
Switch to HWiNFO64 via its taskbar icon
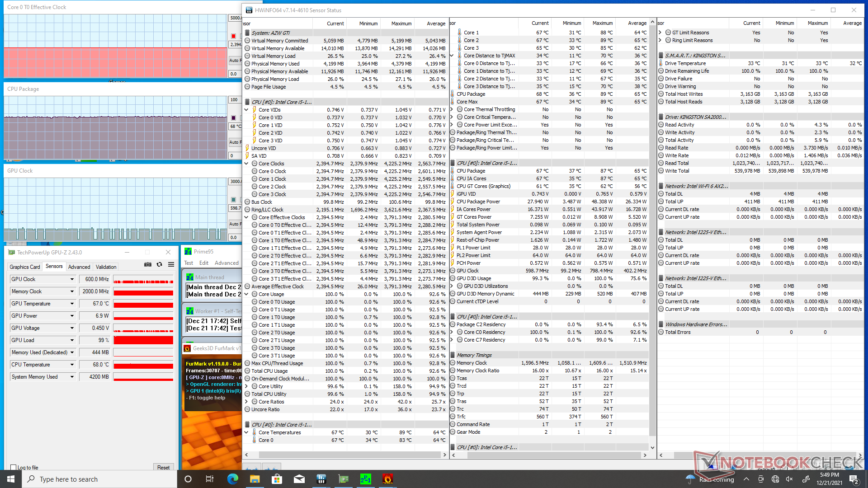point(321,479)
